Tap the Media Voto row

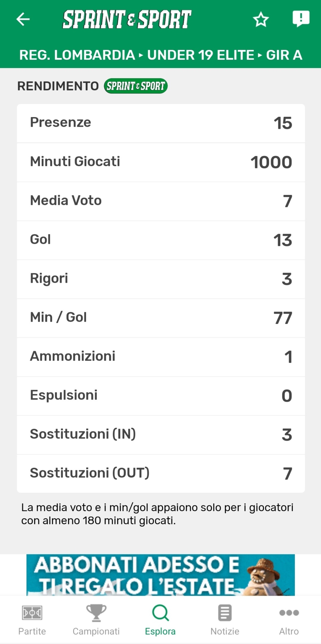[x=161, y=201]
